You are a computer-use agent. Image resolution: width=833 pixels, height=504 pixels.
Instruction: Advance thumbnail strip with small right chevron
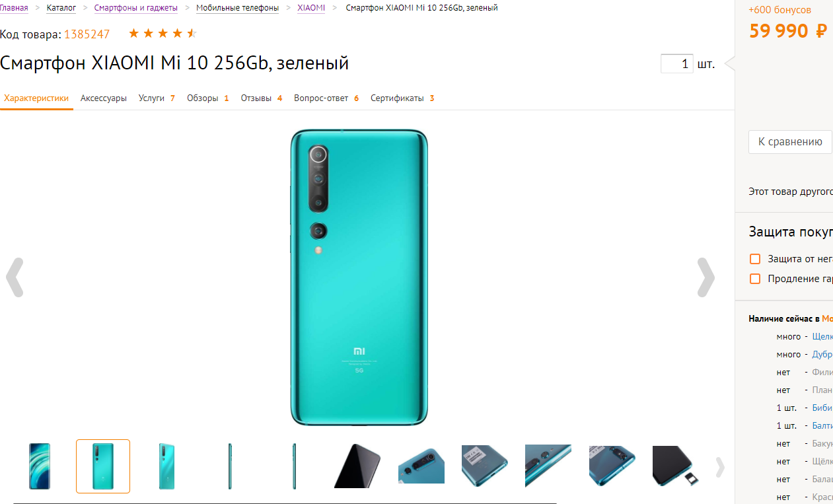click(720, 467)
